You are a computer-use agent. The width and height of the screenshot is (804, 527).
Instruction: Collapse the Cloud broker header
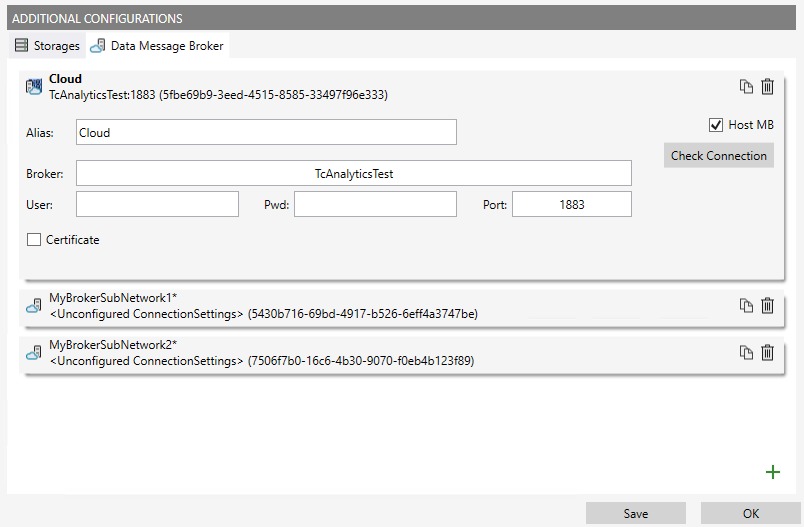click(x=401, y=87)
